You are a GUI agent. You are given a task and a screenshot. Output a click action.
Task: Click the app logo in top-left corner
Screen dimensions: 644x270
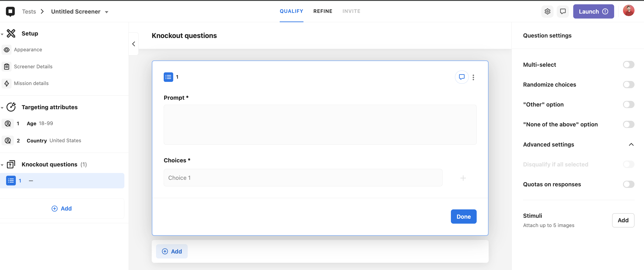10,11
